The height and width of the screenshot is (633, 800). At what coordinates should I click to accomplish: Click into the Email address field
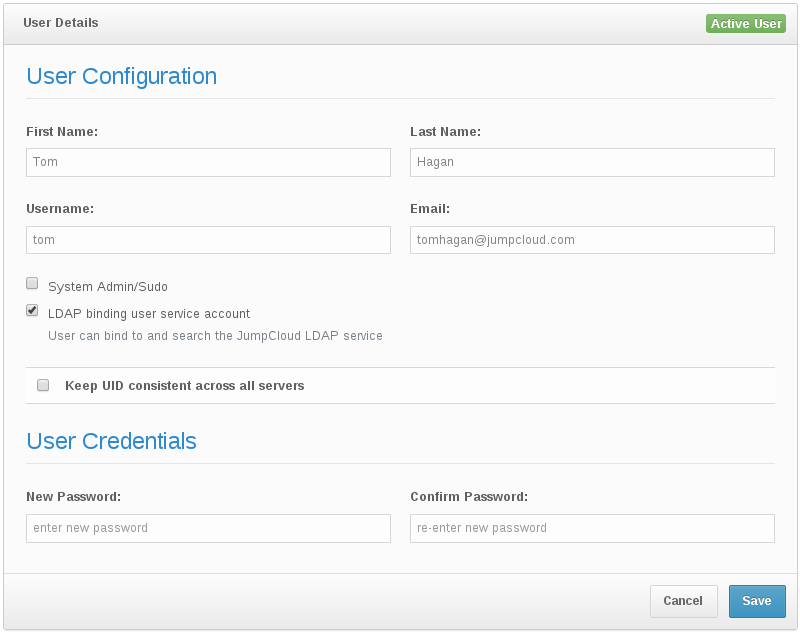coord(592,240)
